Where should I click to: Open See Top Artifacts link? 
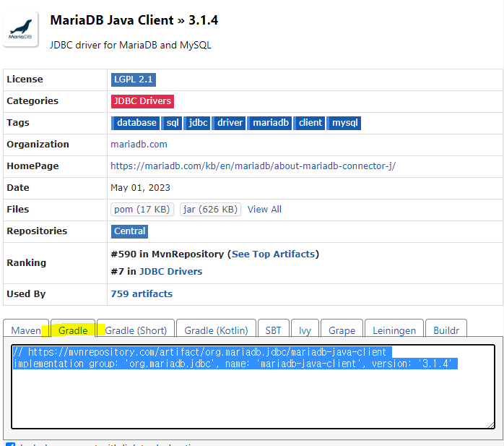pos(273,254)
